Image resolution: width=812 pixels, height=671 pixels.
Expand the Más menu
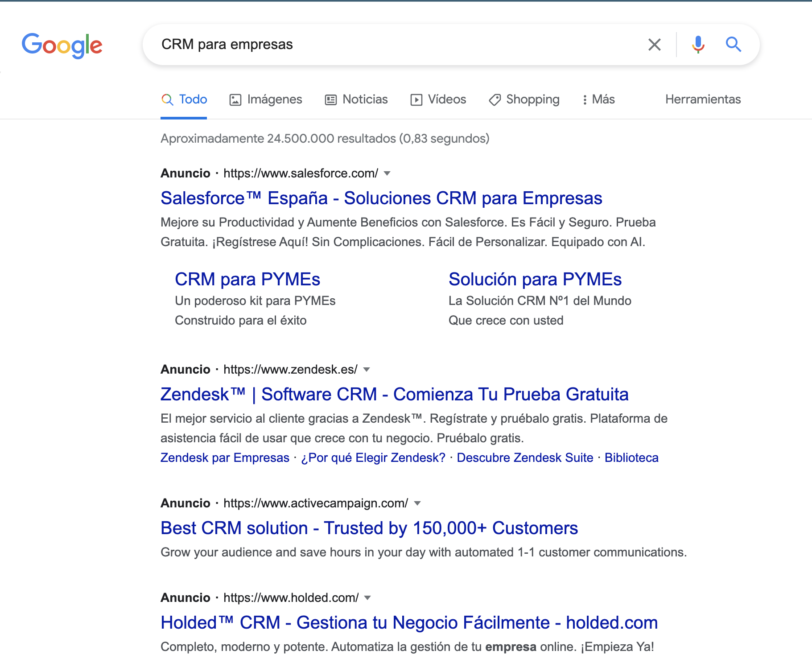tap(598, 99)
